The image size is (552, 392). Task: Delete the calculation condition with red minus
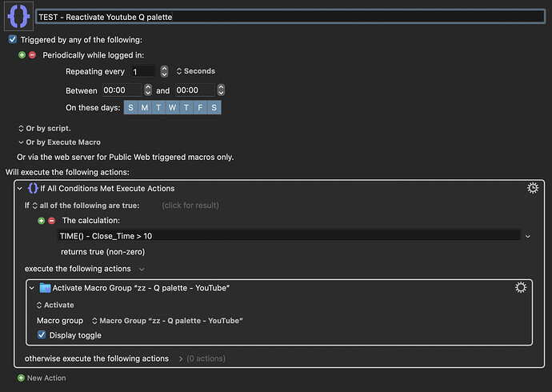pos(51,220)
